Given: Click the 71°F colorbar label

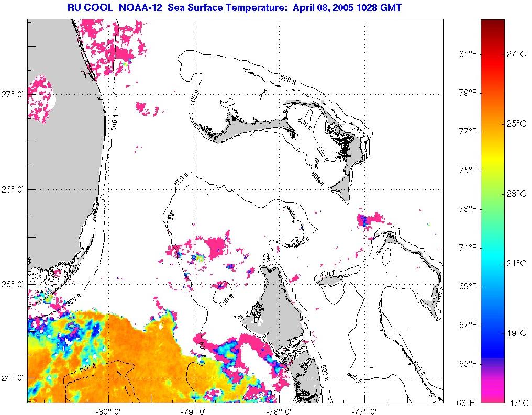Looking at the screenshot, I should coord(468,248).
